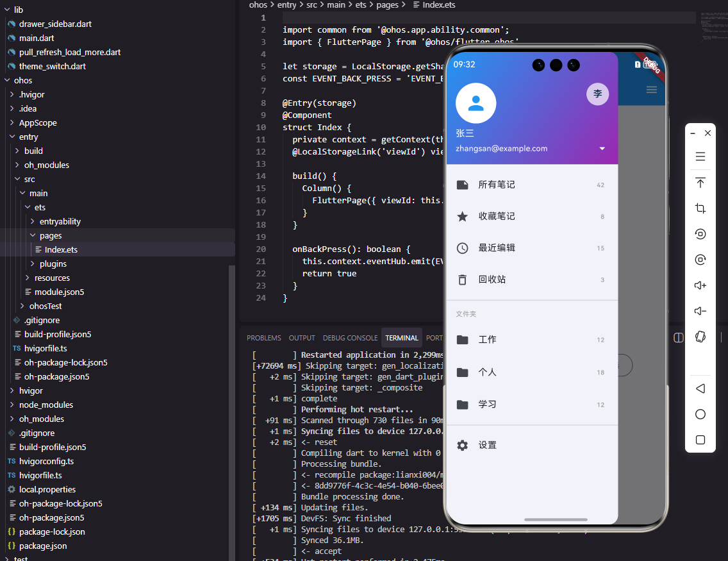
Task: Click the pages breadcrumb segment
Action: pyautogui.click(x=387, y=4)
